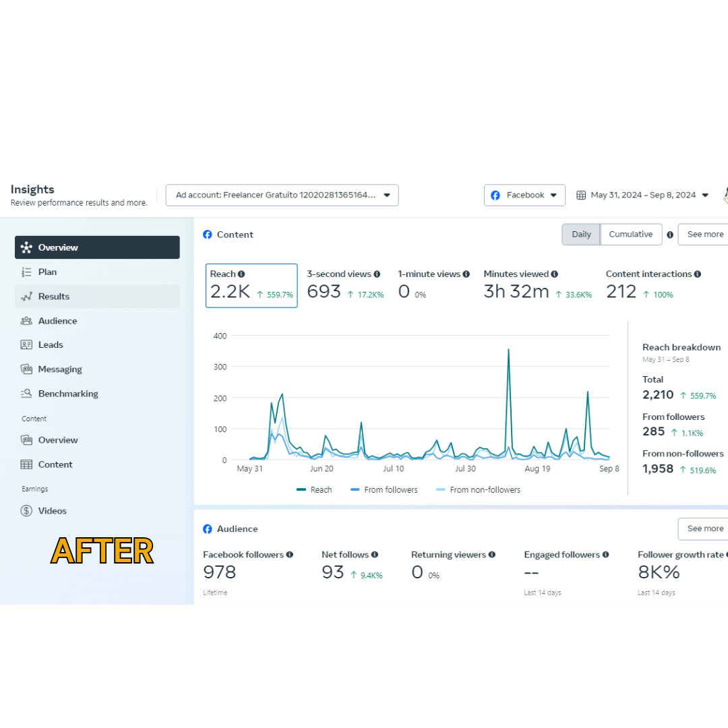Click the Videos dollar sign icon
Image resolution: width=728 pixels, height=728 pixels.
[x=26, y=511]
